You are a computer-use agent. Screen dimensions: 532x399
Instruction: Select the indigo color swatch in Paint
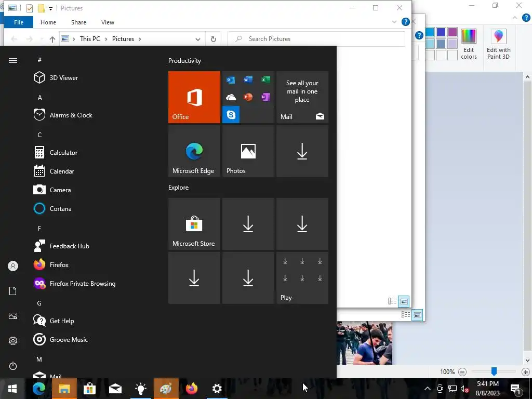pos(441,32)
